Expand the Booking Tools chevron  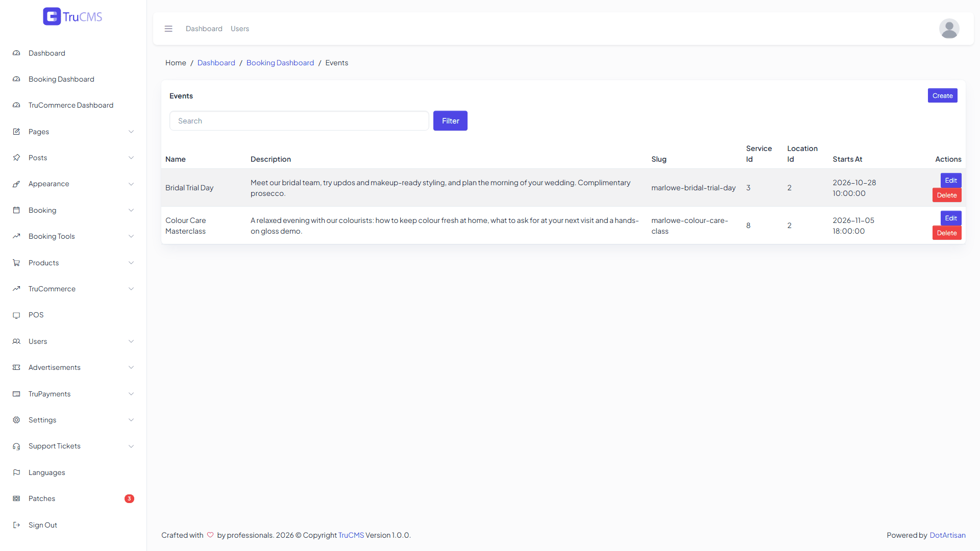coord(131,236)
